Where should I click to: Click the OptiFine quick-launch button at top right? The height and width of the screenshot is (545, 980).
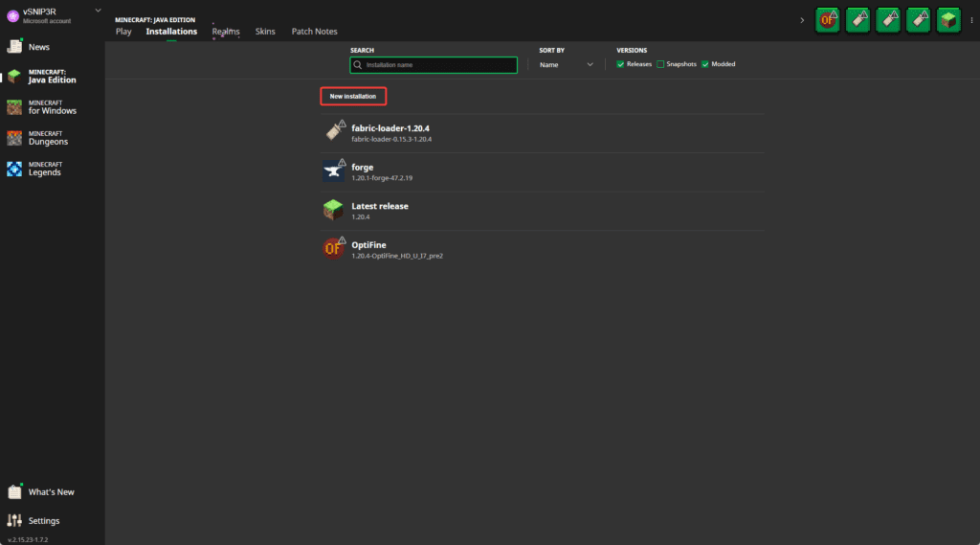[x=827, y=19]
